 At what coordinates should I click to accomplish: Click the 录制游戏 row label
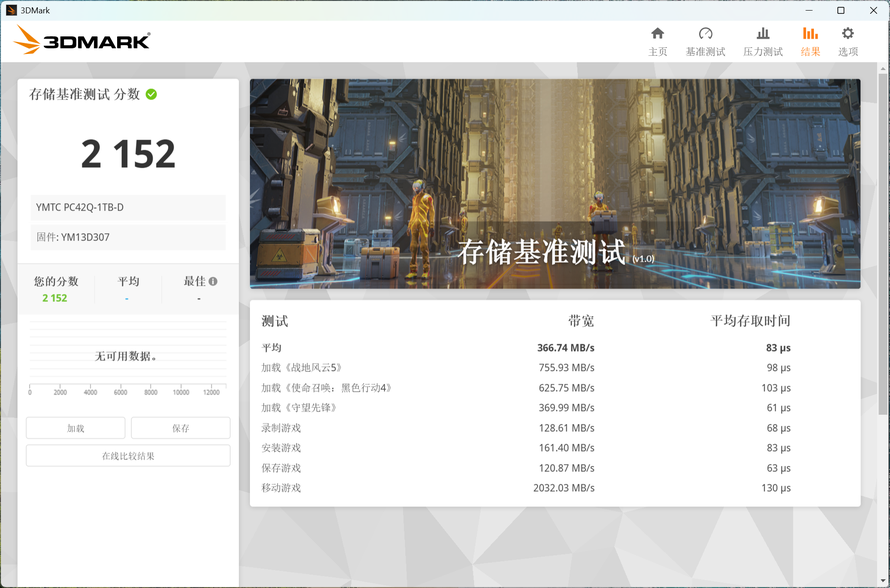pos(281,428)
